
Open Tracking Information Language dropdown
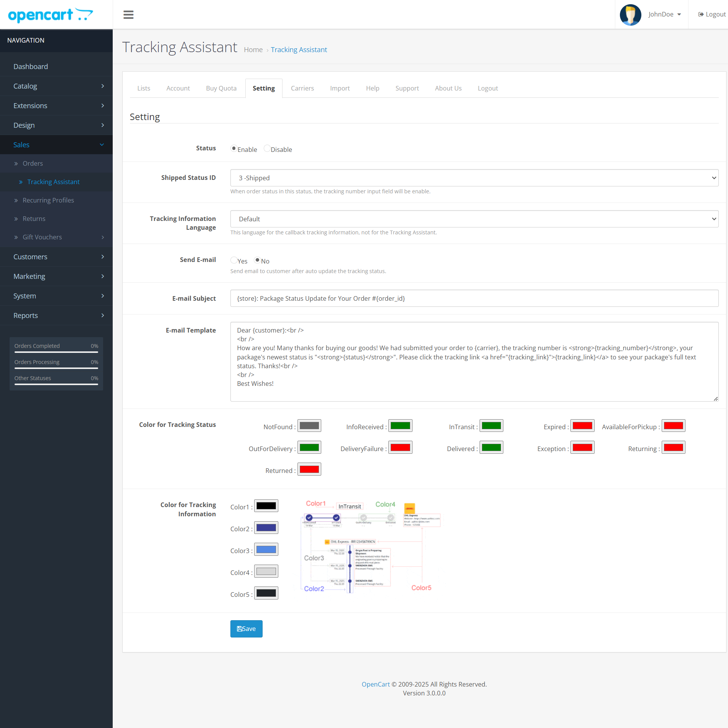coord(474,219)
